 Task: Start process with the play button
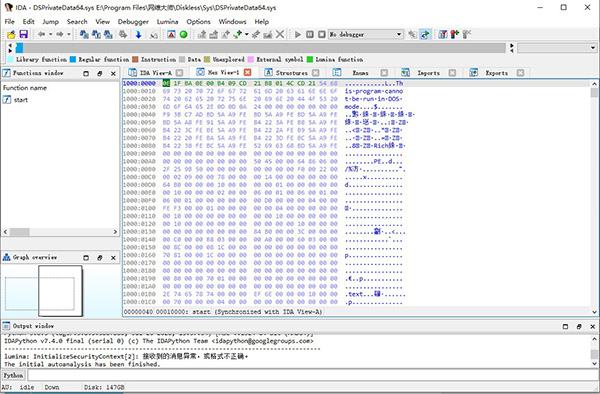(x=298, y=34)
